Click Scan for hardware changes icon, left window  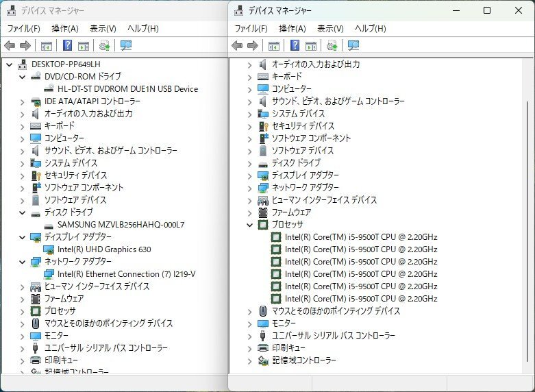click(126, 45)
